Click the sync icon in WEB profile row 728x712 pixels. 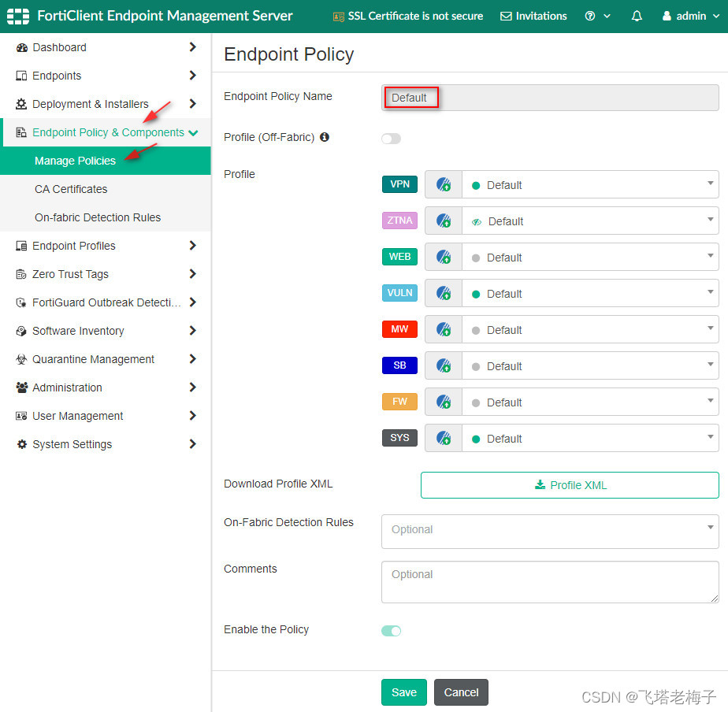[x=444, y=257]
